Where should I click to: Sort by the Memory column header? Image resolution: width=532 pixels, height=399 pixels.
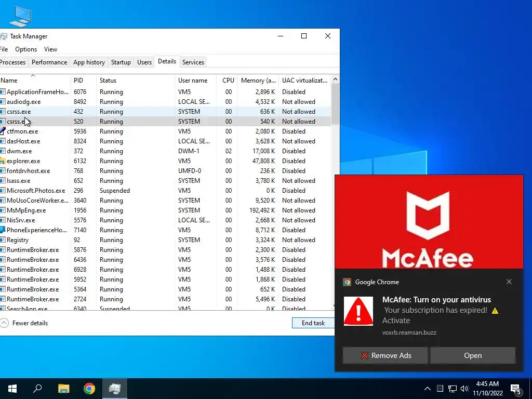(258, 81)
